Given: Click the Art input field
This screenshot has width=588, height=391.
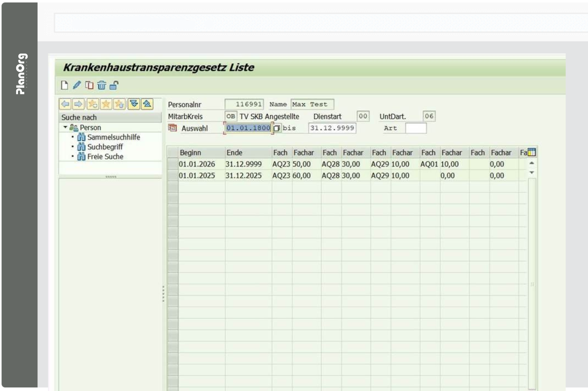Looking at the screenshot, I should click(x=416, y=128).
